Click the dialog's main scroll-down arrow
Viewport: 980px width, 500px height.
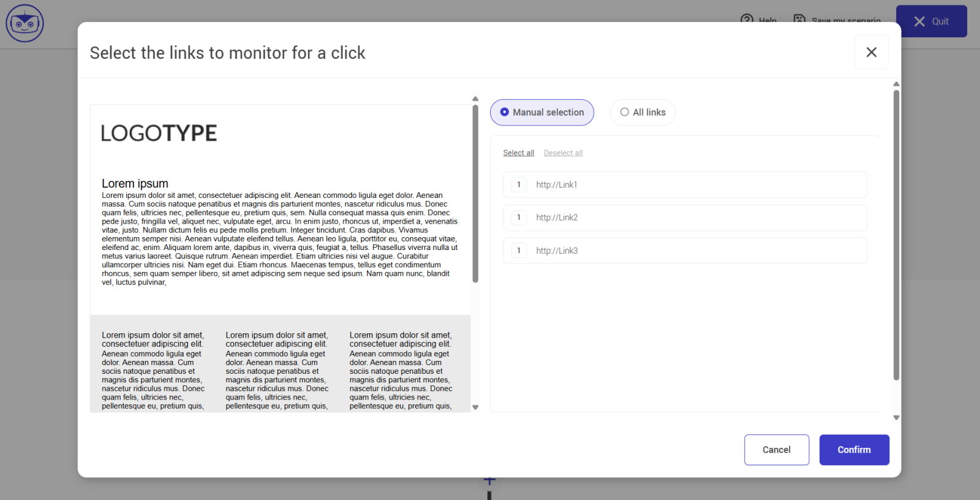click(x=896, y=418)
